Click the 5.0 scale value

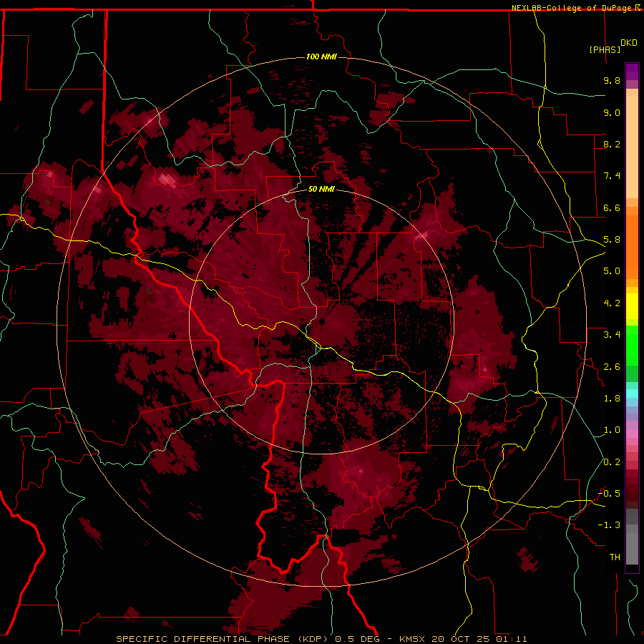(x=612, y=271)
